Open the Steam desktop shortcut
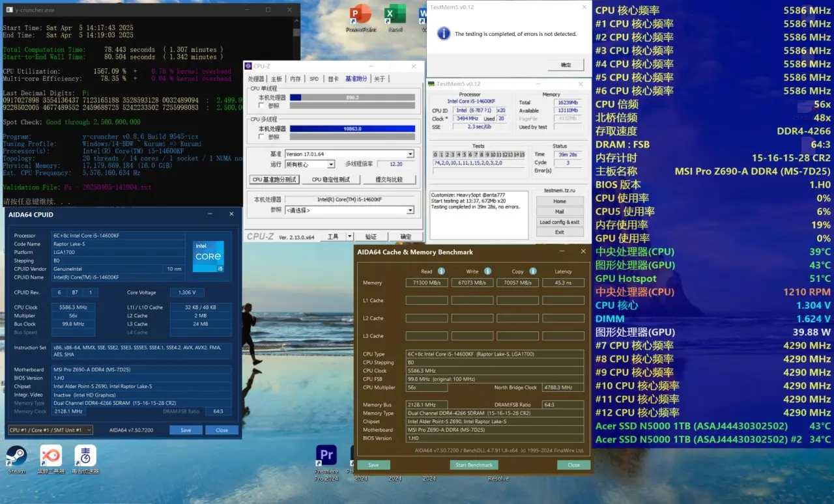Image resolution: width=834 pixels, height=504 pixels. (x=17, y=458)
